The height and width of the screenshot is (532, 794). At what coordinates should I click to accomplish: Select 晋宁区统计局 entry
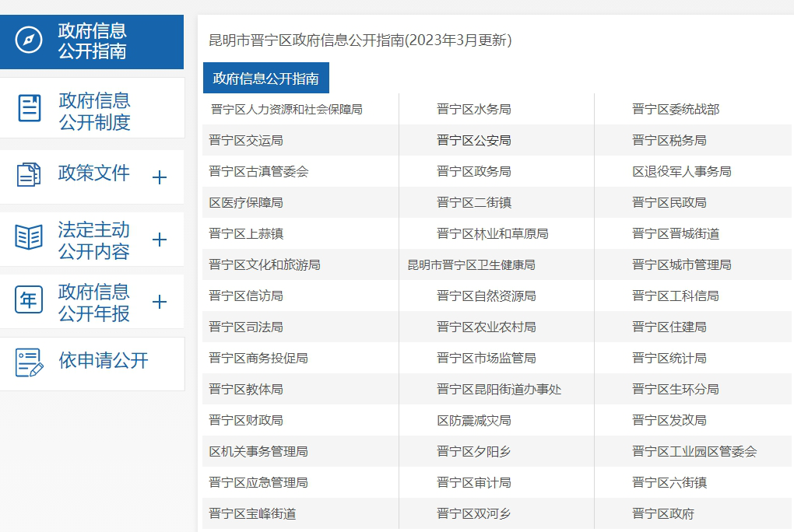[x=669, y=359]
